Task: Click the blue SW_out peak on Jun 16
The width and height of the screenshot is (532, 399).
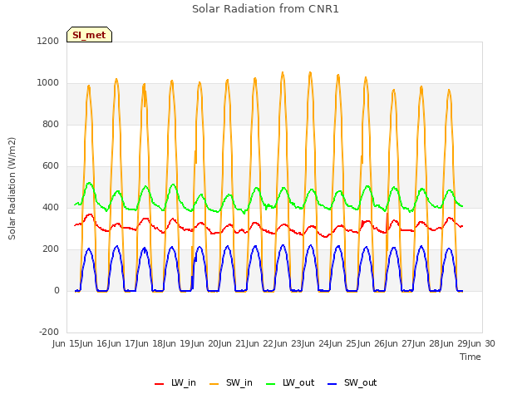Action: 116,246
